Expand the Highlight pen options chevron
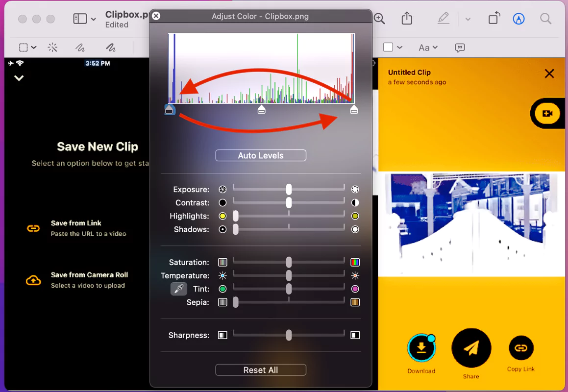The width and height of the screenshot is (568, 392). pyautogui.click(x=468, y=19)
